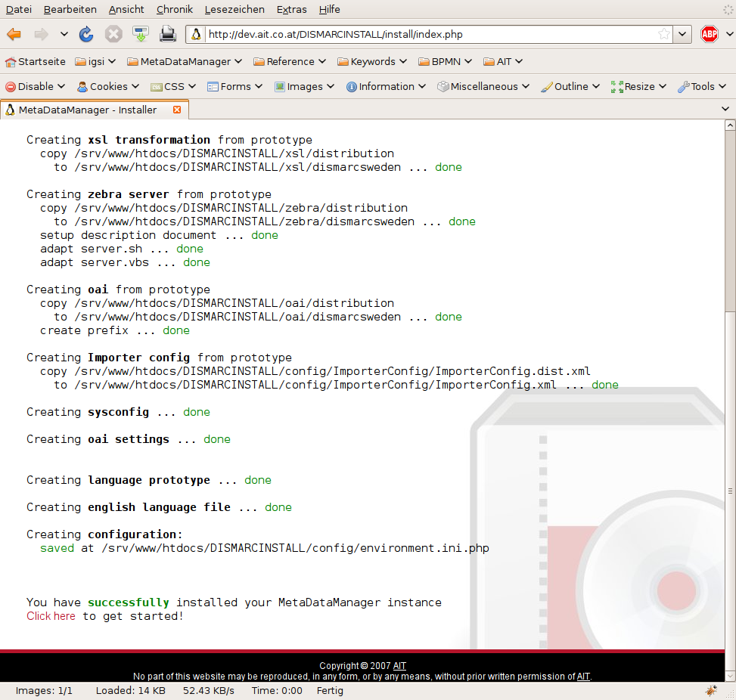This screenshot has height=700, width=736.
Task: Click the orange Back arrow button
Action: (14, 34)
